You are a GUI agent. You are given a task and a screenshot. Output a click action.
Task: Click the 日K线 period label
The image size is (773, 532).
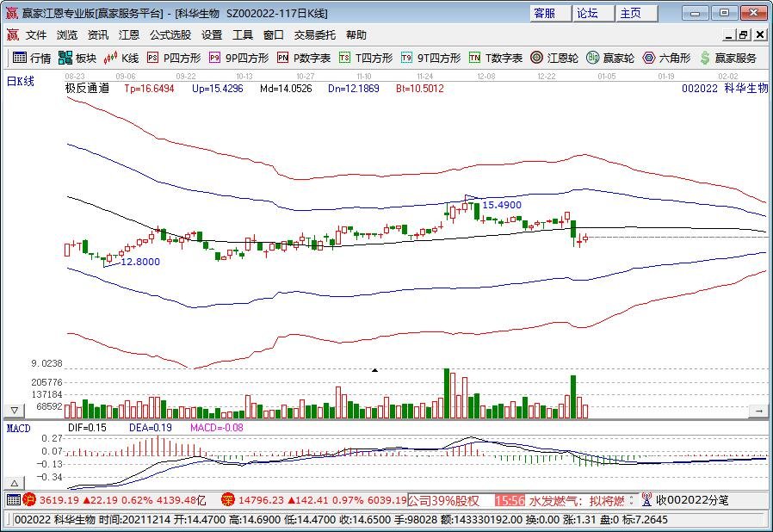pos(20,82)
